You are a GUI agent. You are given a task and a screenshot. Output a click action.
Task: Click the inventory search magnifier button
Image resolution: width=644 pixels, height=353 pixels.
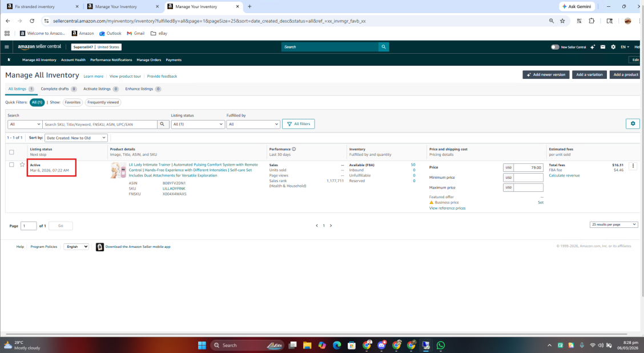(162, 124)
